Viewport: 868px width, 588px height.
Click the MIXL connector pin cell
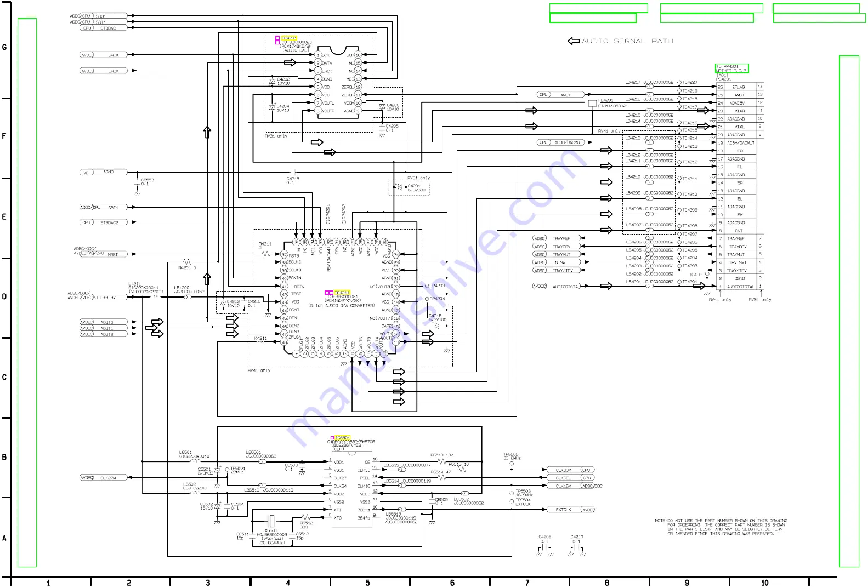(740, 127)
